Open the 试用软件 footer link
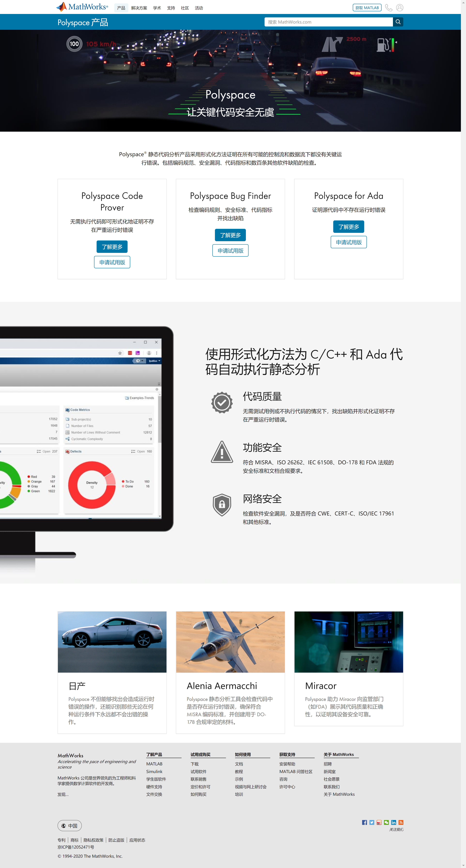The width and height of the screenshot is (466, 868). [199, 772]
